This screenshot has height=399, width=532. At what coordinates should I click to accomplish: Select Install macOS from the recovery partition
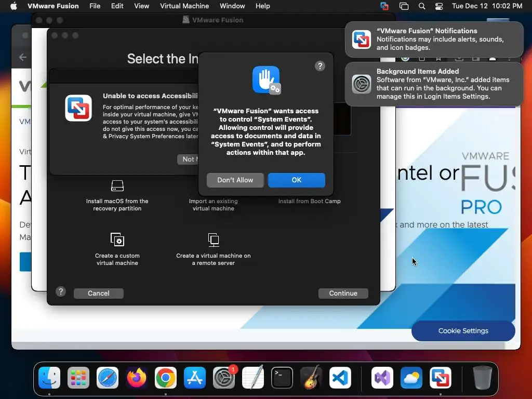coord(117,196)
